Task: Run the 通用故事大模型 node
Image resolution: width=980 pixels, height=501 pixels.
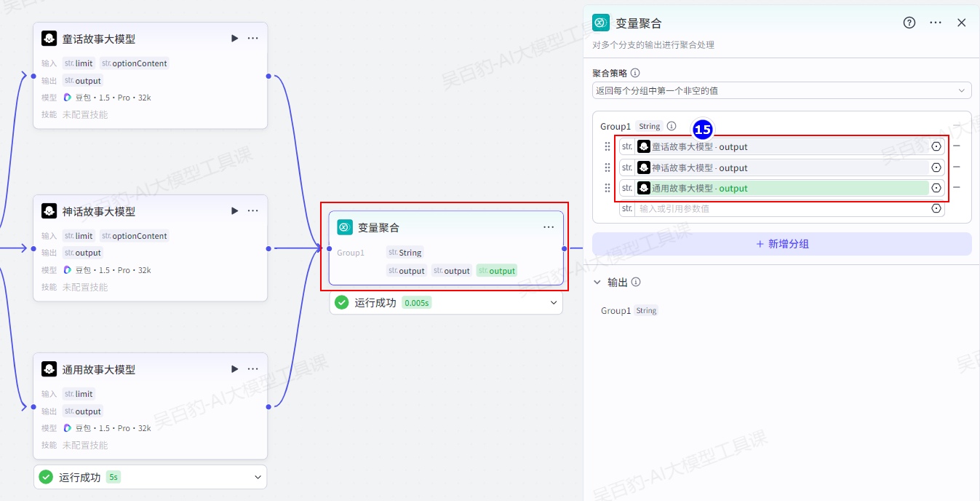Action: (x=234, y=369)
